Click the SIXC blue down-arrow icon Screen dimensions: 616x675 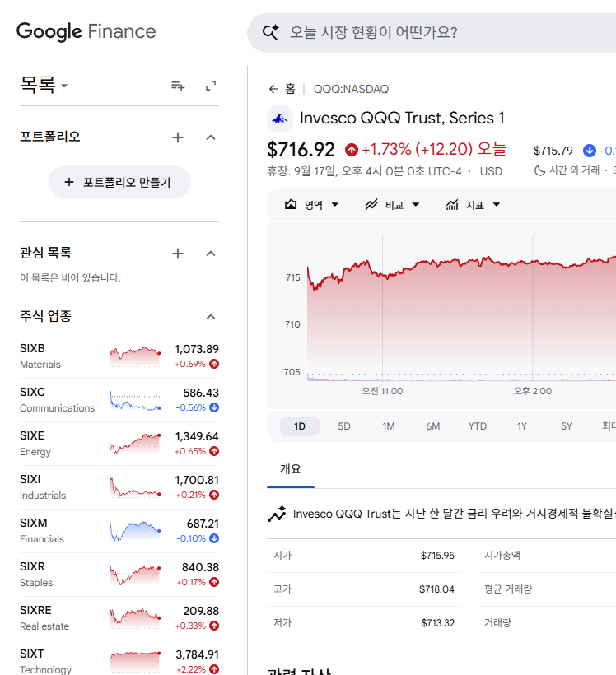pos(214,407)
